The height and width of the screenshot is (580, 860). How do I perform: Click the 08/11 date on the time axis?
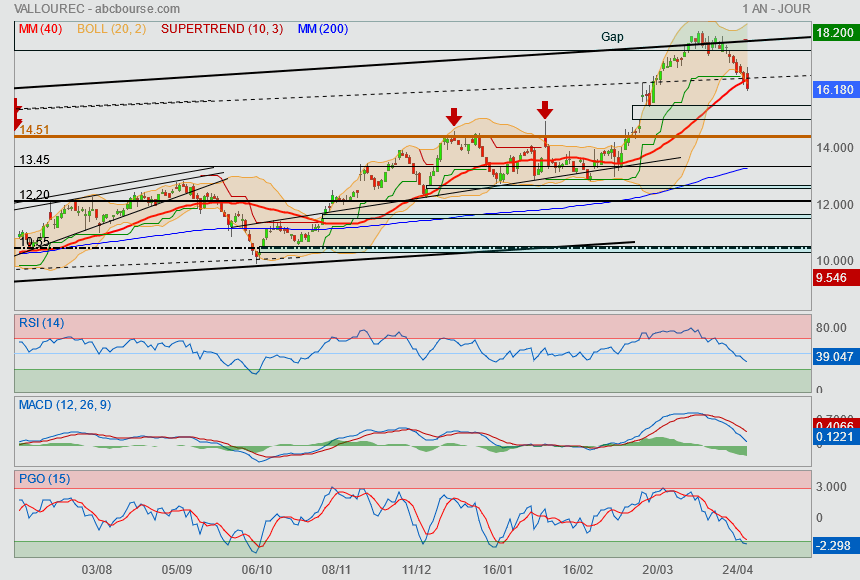336,570
